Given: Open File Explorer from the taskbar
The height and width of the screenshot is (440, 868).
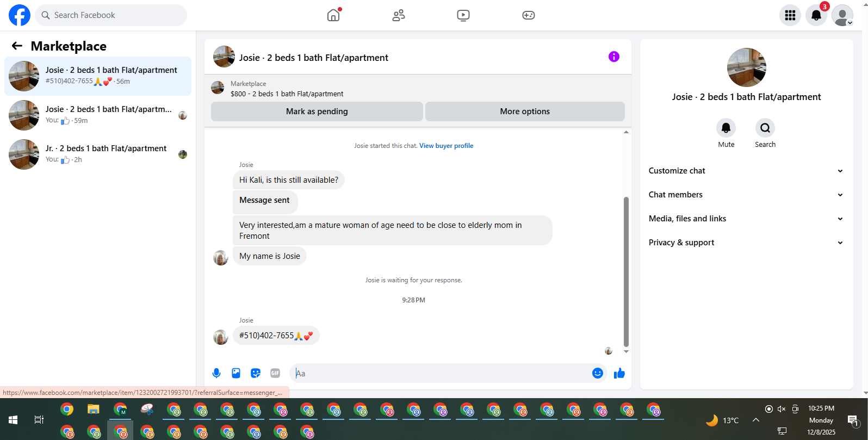Looking at the screenshot, I should (x=94, y=410).
